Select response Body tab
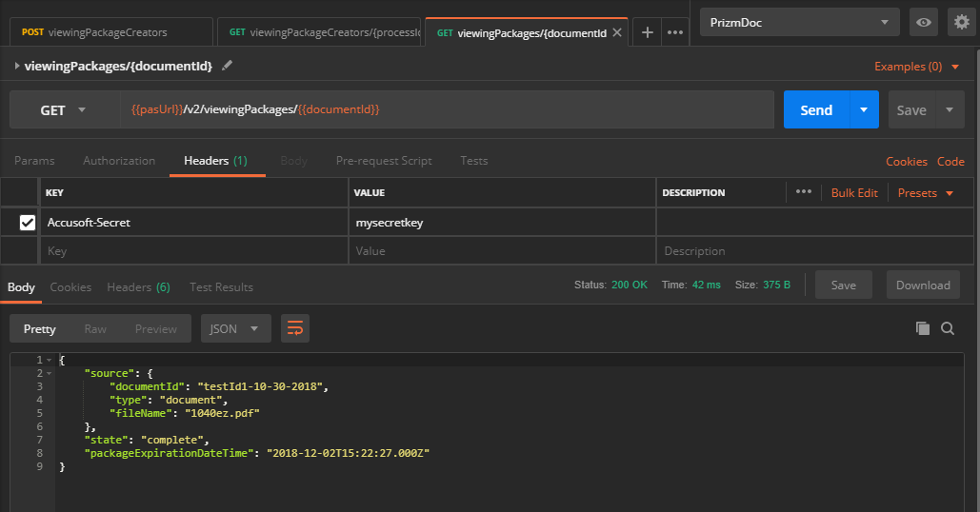This screenshot has width=980, height=512. point(21,287)
